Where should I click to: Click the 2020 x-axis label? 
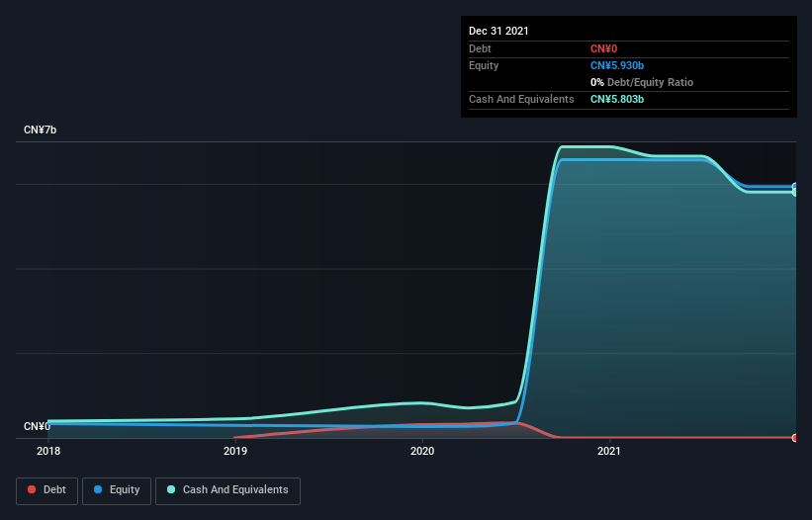[422, 451]
